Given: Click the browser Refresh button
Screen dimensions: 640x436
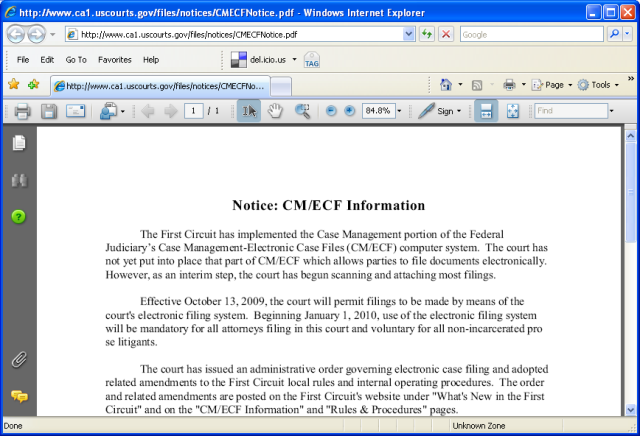Looking at the screenshot, I should point(427,34).
